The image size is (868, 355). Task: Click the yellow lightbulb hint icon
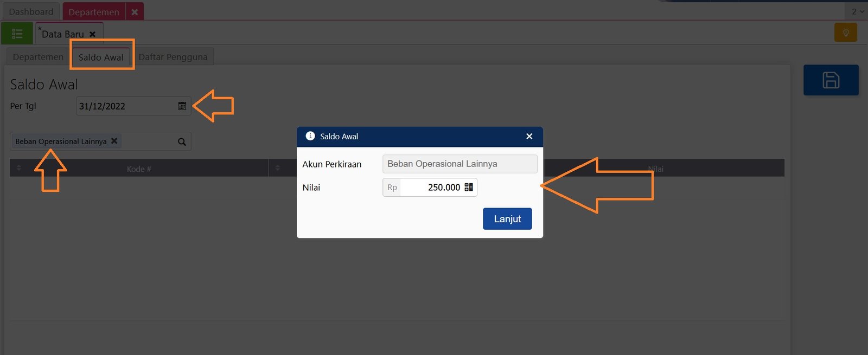pos(845,33)
